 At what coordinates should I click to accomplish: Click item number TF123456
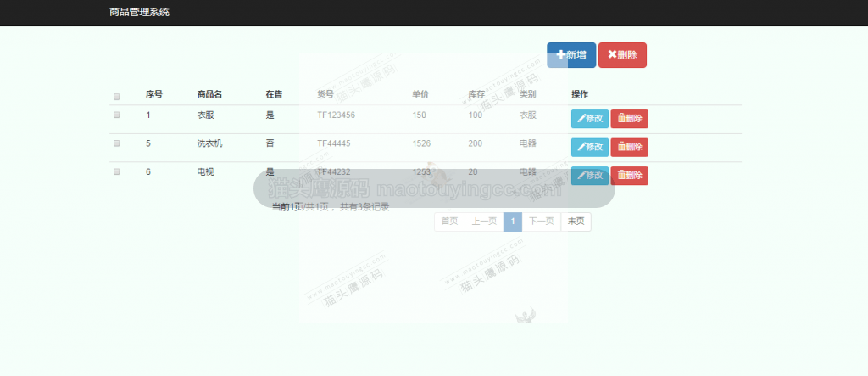(336, 115)
